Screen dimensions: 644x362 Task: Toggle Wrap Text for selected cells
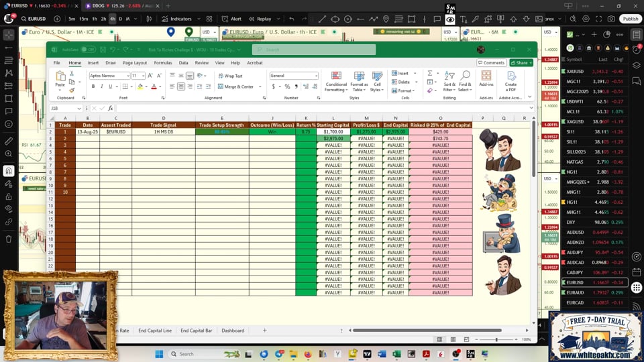[x=230, y=76]
